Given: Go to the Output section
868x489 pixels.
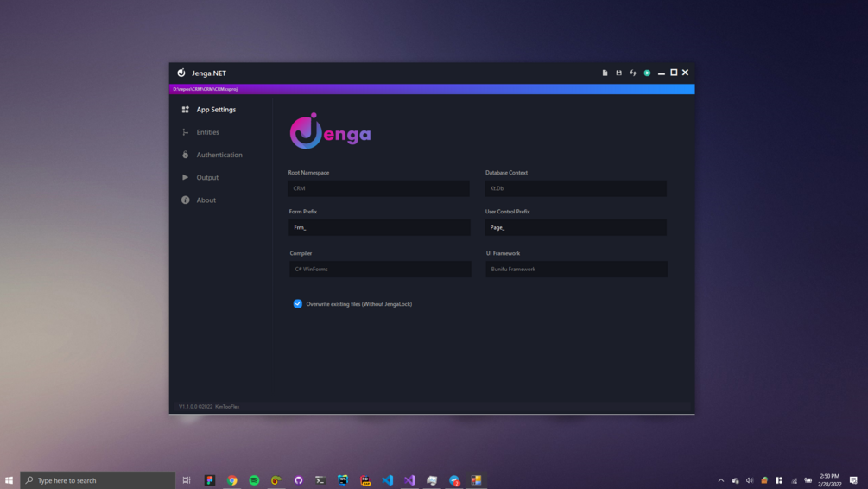Looking at the screenshot, I should 207,178.
